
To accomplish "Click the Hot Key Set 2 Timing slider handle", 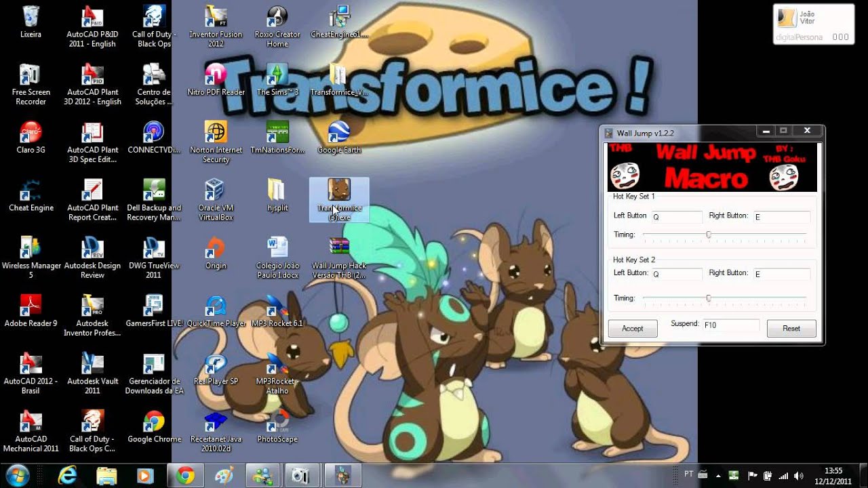I will click(x=709, y=298).
